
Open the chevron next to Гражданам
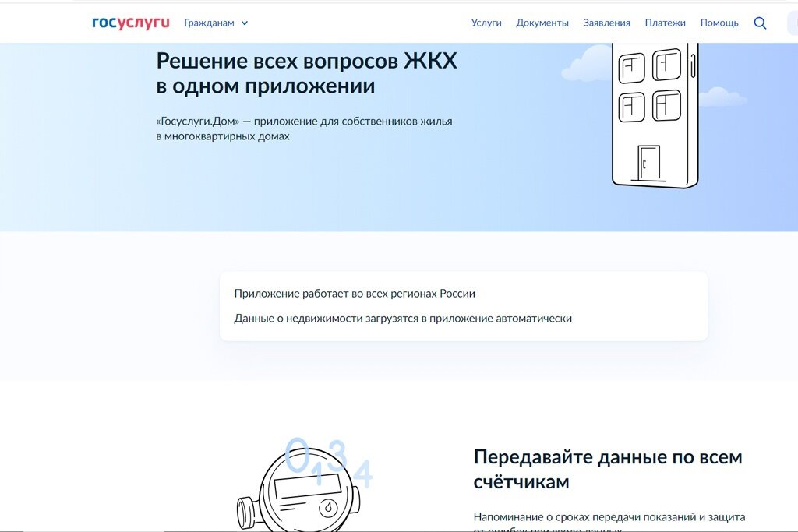(242, 23)
